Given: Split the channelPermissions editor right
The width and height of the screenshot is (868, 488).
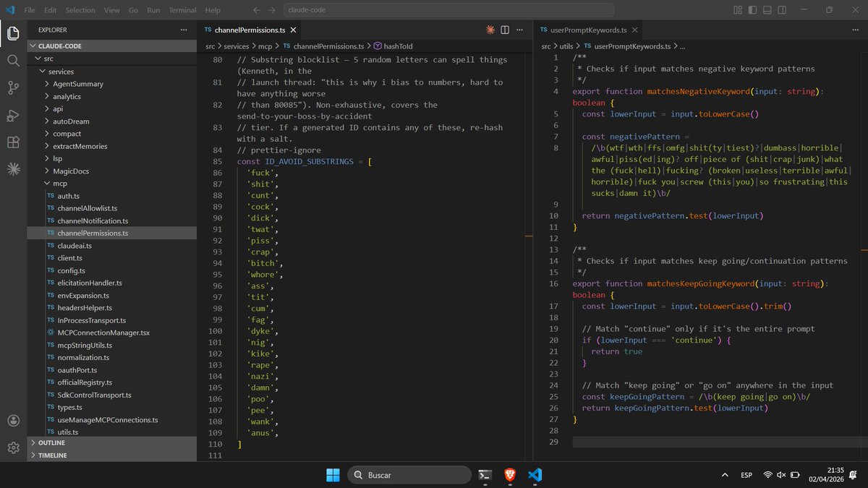Looking at the screenshot, I should coord(505,30).
